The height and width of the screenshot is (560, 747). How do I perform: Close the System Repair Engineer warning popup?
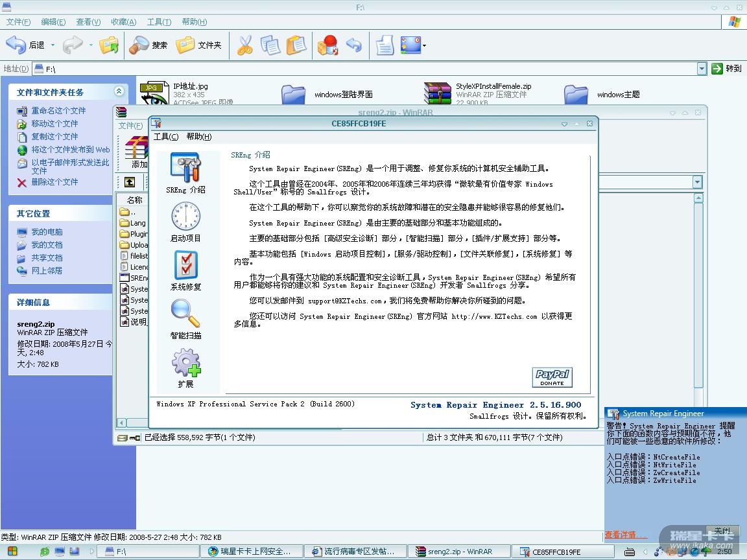point(722,530)
